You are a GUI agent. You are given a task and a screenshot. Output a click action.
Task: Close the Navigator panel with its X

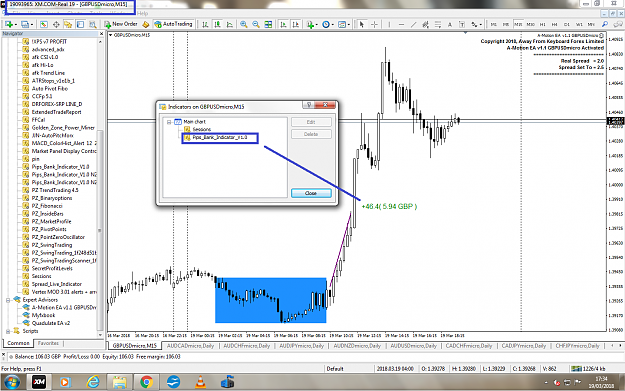[101, 34]
